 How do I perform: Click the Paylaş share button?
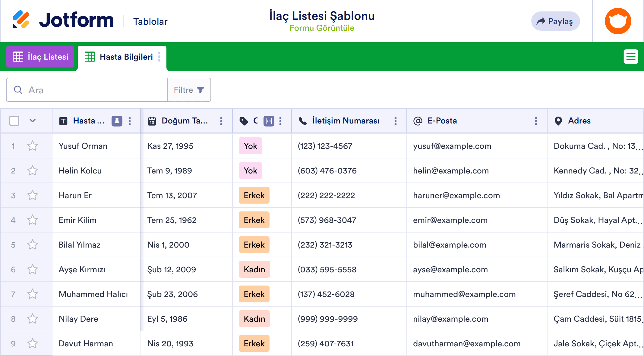pyautogui.click(x=555, y=21)
